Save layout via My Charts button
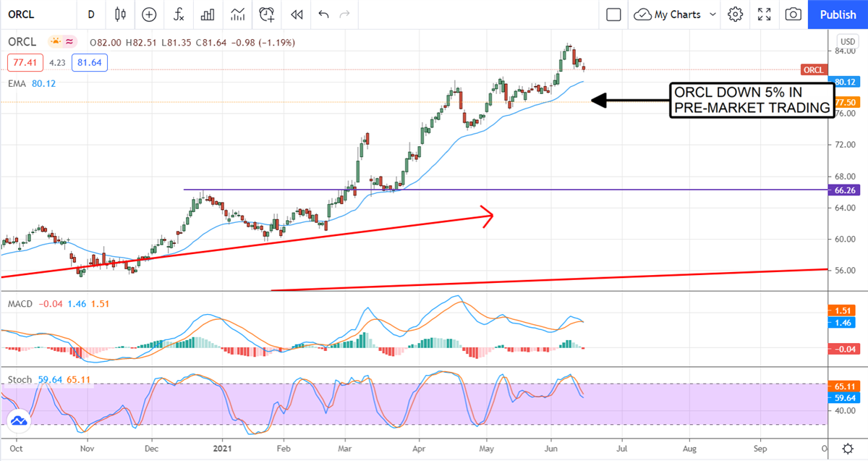This screenshot has width=868, height=461. pyautogui.click(x=669, y=14)
